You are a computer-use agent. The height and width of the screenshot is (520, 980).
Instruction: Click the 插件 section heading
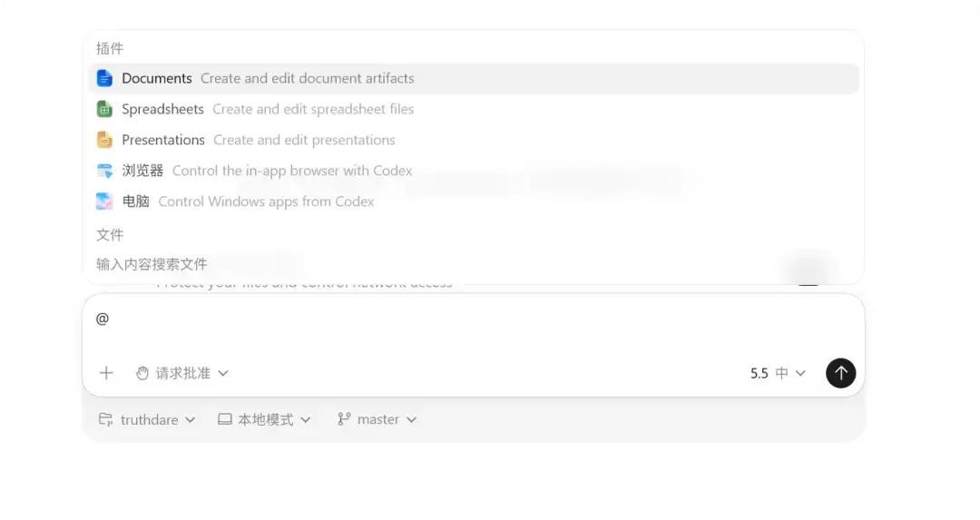(110, 49)
